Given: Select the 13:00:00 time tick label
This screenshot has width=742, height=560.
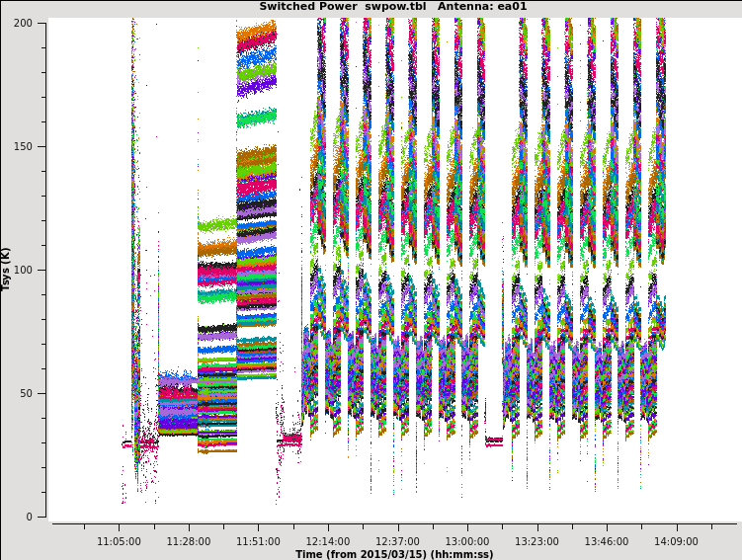Looking at the screenshot, I should (x=467, y=541).
